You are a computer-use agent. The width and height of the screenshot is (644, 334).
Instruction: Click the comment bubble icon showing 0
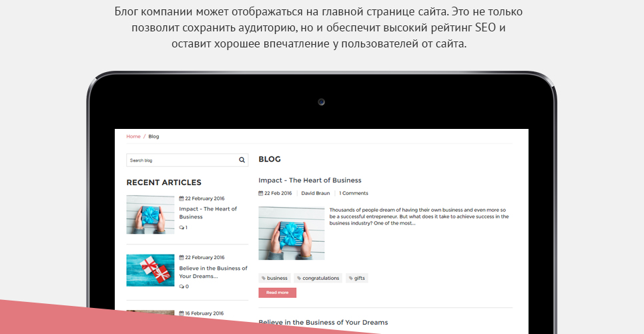click(x=182, y=287)
